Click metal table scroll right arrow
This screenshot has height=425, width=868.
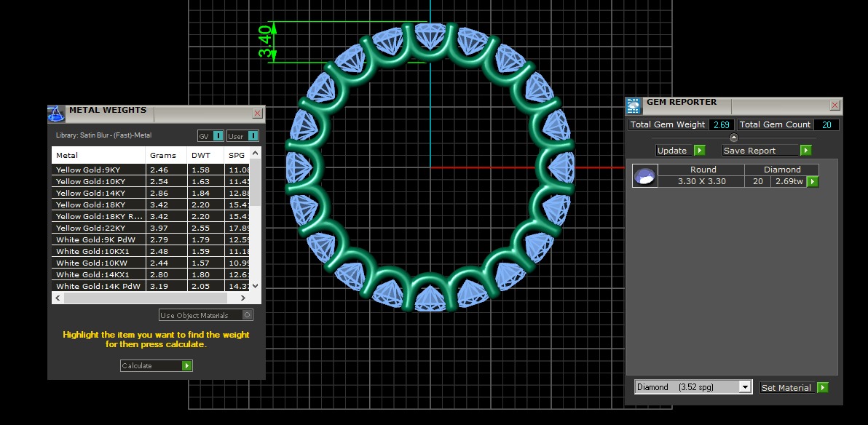tap(243, 298)
